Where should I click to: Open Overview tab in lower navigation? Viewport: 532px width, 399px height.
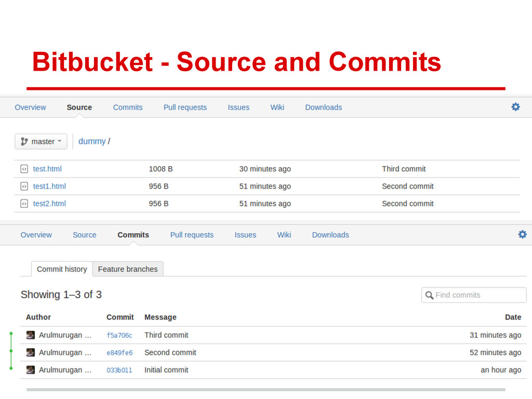tap(36, 235)
